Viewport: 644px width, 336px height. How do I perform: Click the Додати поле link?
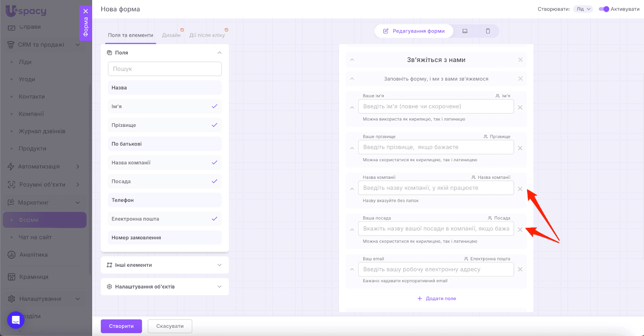click(x=437, y=299)
